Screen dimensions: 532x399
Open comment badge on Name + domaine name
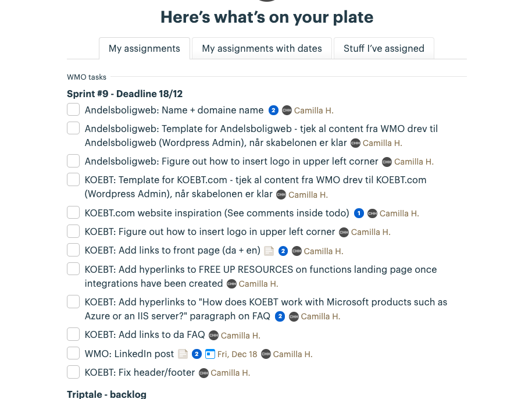(273, 111)
